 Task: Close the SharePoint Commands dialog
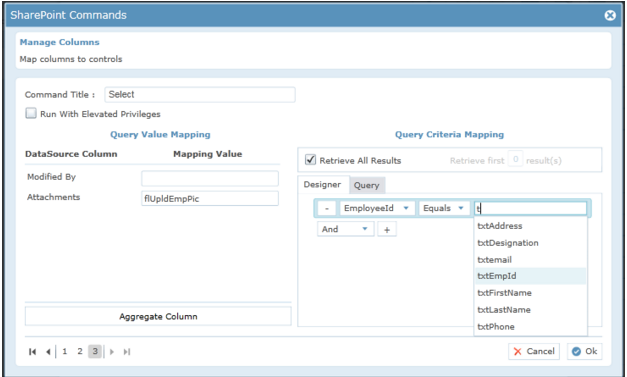(610, 15)
